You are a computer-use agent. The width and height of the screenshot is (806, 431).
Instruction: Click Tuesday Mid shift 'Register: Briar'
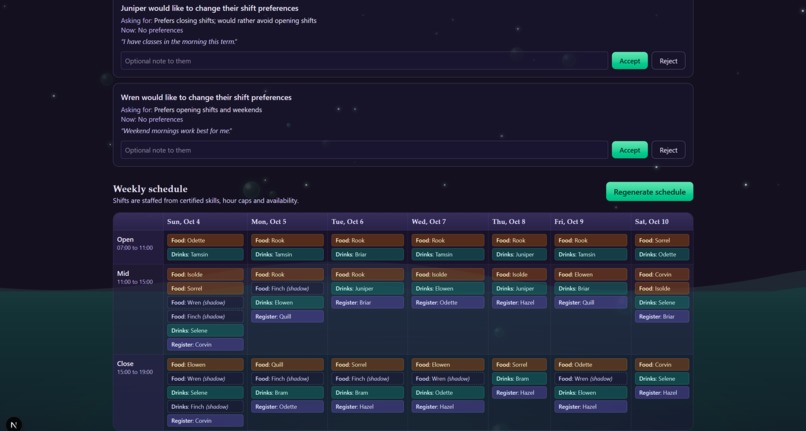click(368, 302)
